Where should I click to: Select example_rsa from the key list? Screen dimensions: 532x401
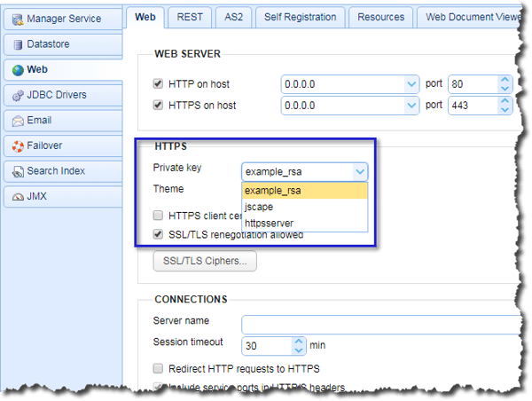(x=305, y=191)
